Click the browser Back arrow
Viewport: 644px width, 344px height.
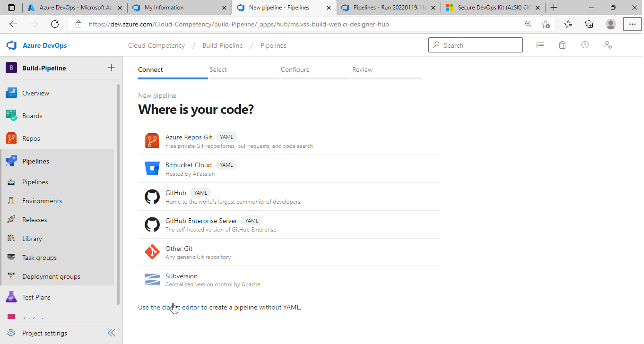point(13,24)
